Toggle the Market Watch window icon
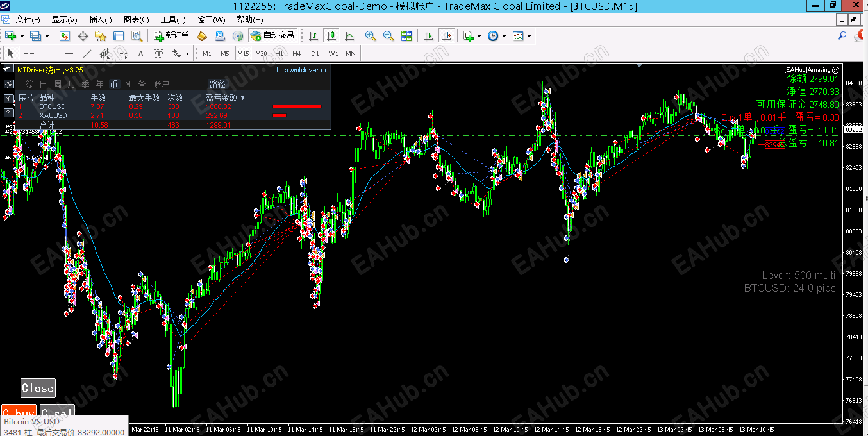The image size is (868, 436). point(65,36)
